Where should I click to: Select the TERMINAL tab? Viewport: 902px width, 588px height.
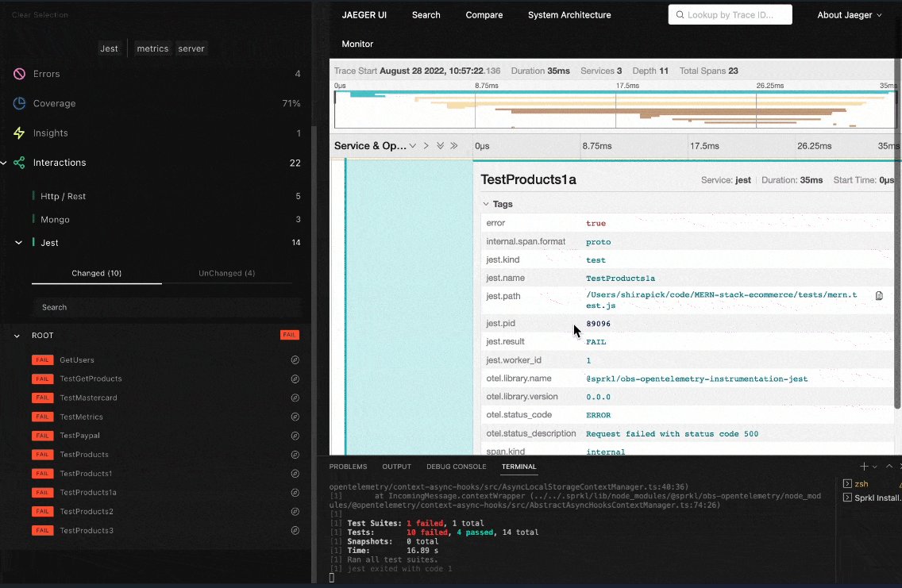click(518, 467)
